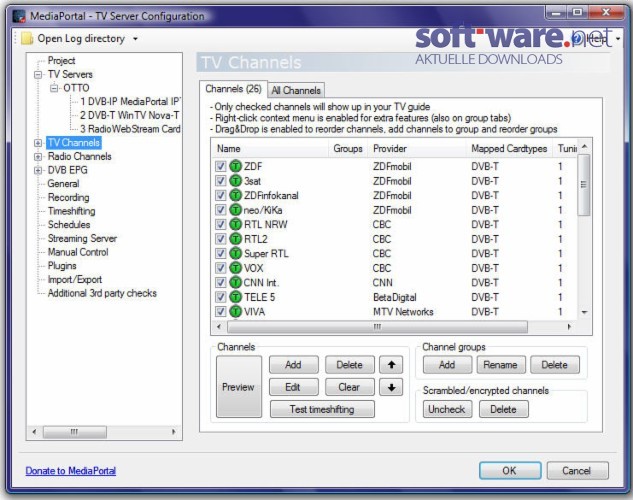The height and width of the screenshot is (500, 633).
Task: Sort channel list by Name column header
Action: (x=270, y=149)
